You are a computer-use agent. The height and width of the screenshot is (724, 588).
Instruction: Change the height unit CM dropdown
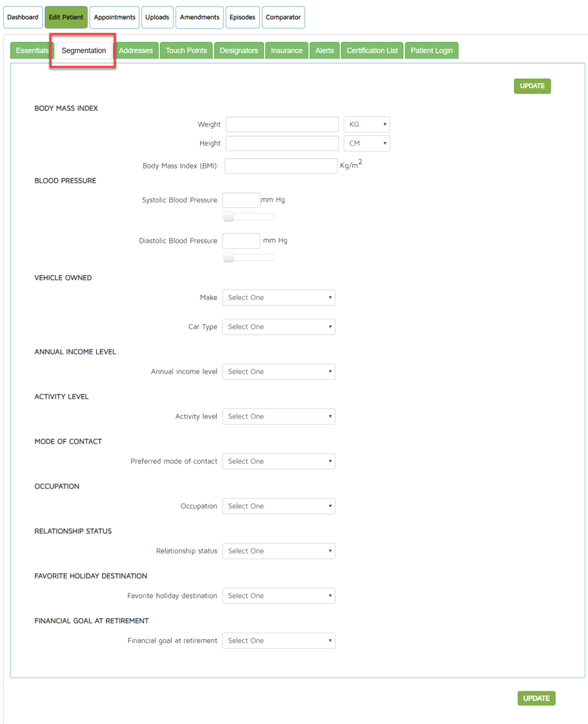[x=367, y=143]
